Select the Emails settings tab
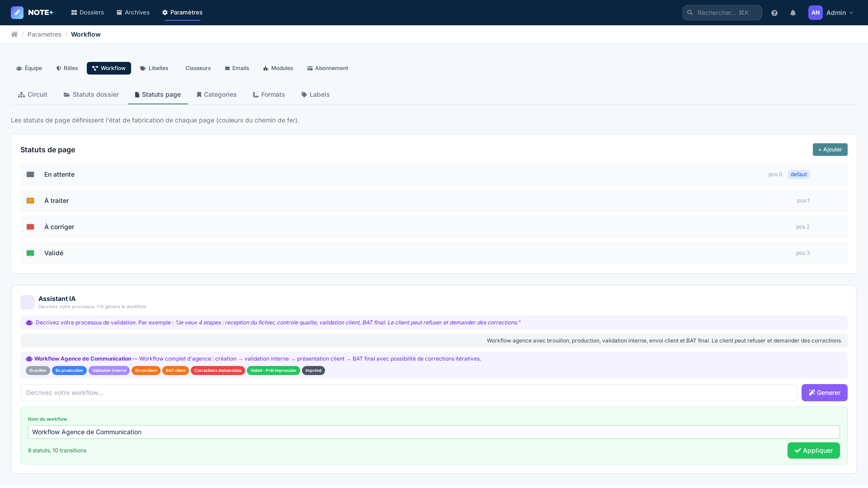868x488 pixels. (237, 68)
